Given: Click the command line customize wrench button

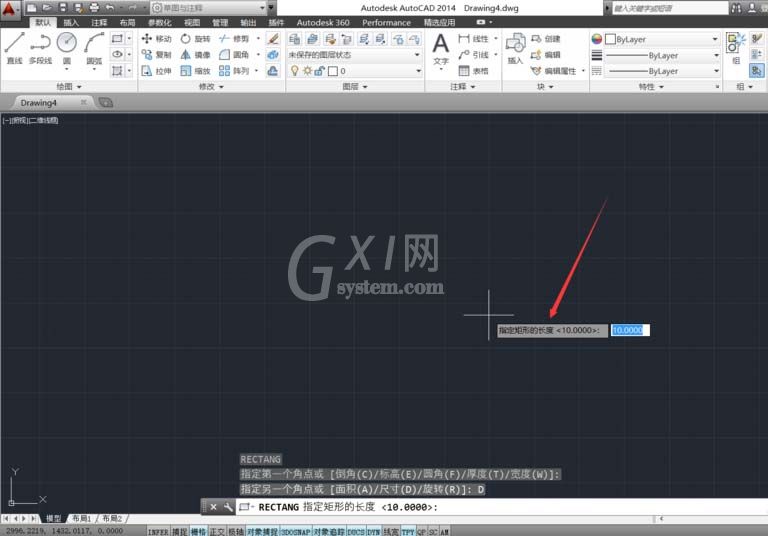Looking at the screenshot, I should click(228, 507).
